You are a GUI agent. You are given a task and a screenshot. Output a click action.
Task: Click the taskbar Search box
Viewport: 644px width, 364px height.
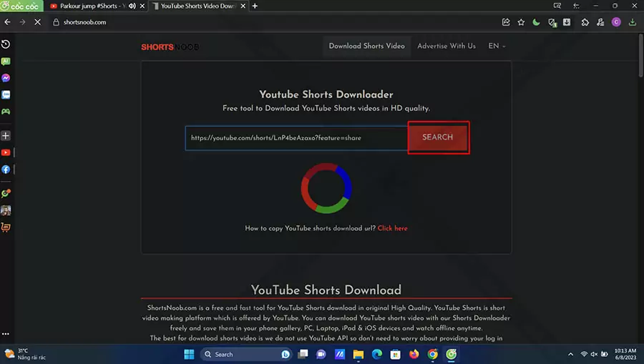(245, 354)
